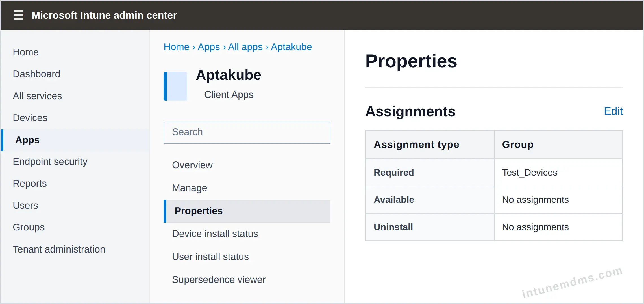Go to Home in left sidebar
The width and height of the screenshot is (644, 304).
[26, 52]
